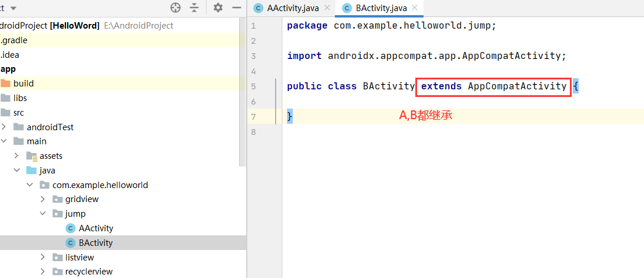Click 'androidx.appcompat.app.AppCompatActivity' import text

tap(444, 56)
